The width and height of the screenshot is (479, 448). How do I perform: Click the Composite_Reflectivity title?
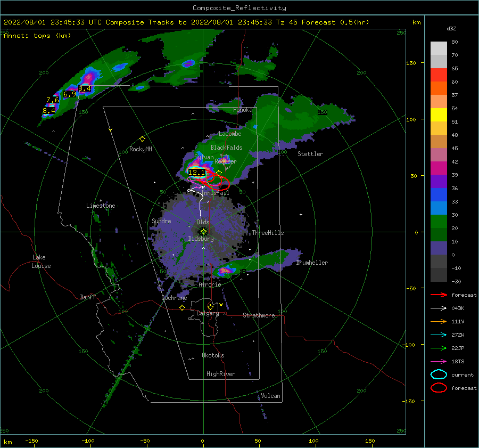(240, 8)
